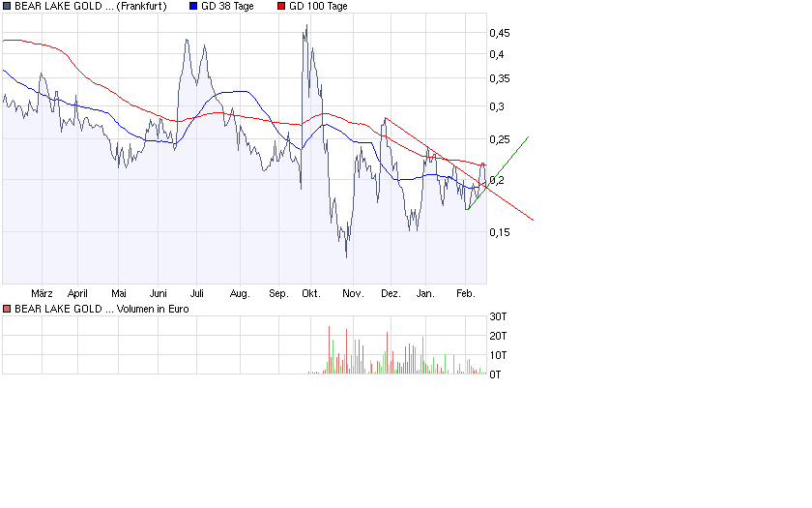Click the Dez. month label
The height and width of the screenshot is (508, 812).
tap(391, 294)
